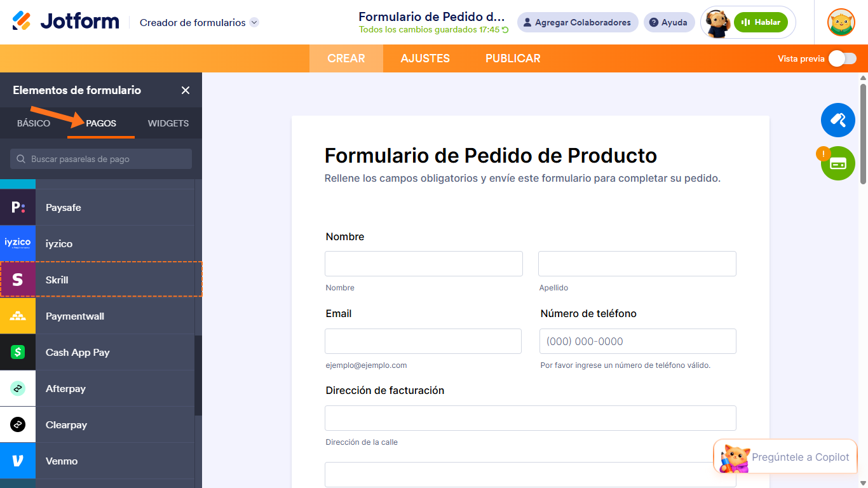Image resolution: width=868 pixels, height=488 pixels.
Task: Open the user profile avatar
Action: click(841, 22)
